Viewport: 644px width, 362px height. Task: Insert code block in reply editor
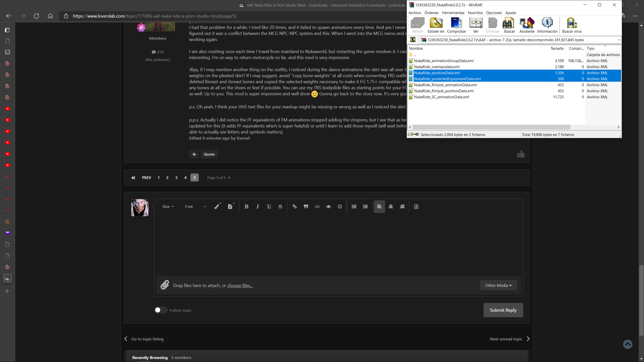coord(317,206)
